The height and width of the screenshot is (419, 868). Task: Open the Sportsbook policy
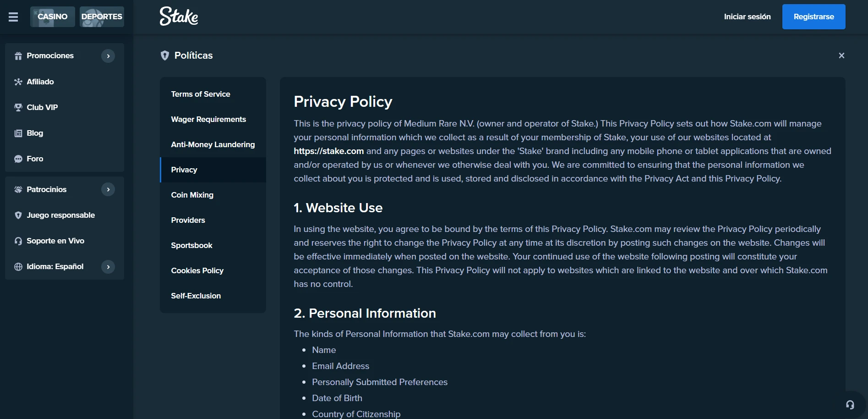213,245
